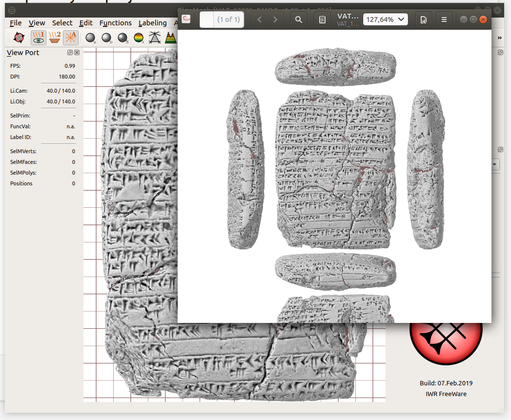Viewport: 511px width, 420px height.
Task: Open the Select menu
Action: click(x=62, y=23)
